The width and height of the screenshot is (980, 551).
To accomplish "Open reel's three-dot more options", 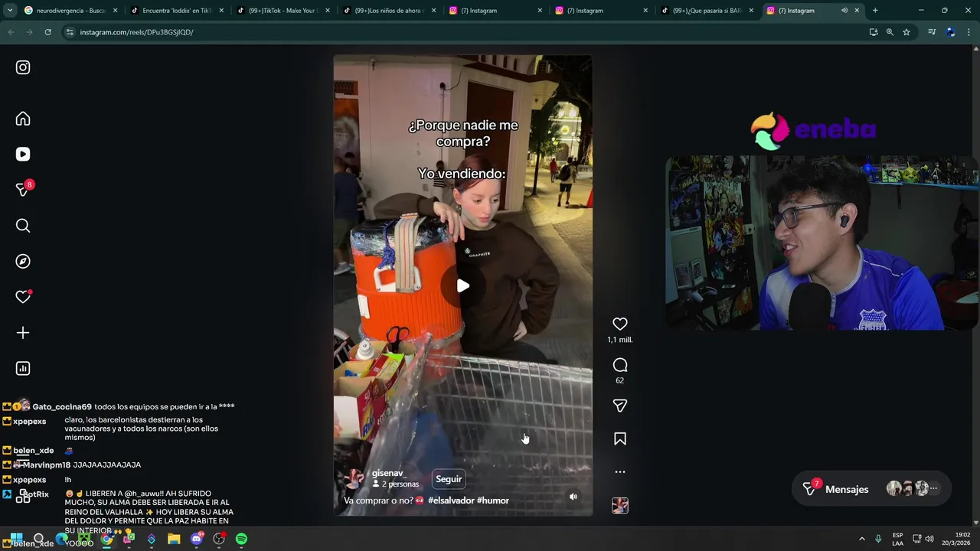I will [x=620, y=472].
